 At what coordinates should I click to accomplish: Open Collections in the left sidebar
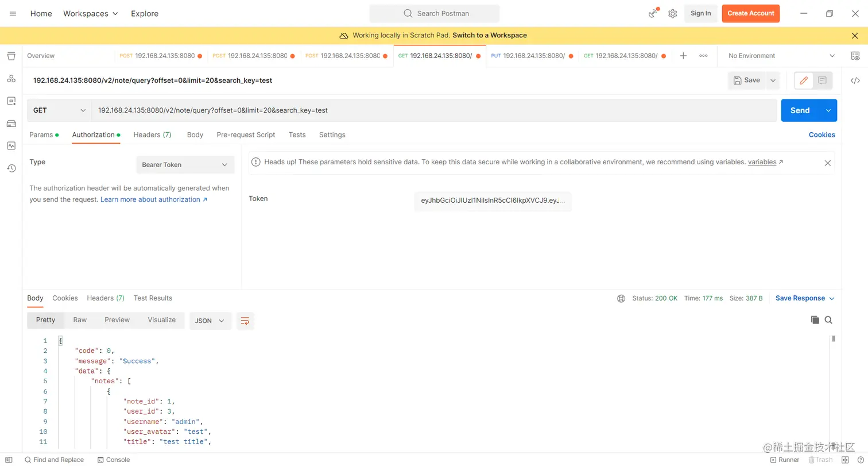[x=11, y=56]
